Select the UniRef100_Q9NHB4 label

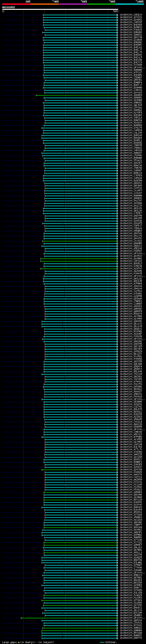131,630
